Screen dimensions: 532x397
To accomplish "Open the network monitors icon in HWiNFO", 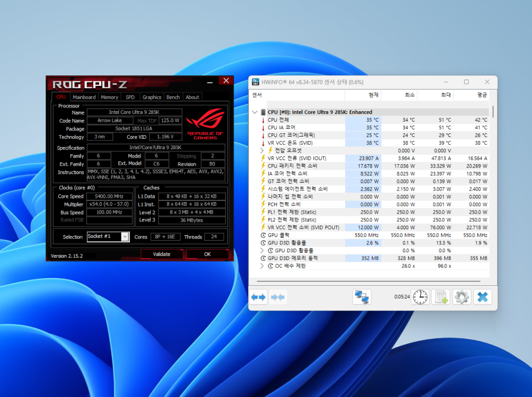I will pyautogui.click(x=362, y=297).
